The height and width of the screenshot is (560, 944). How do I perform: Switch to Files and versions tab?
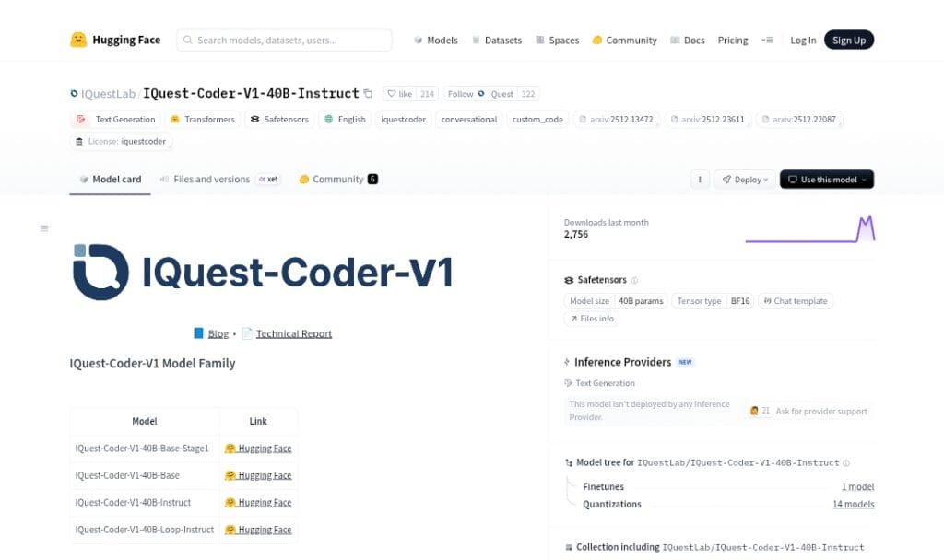pos(211,180)
